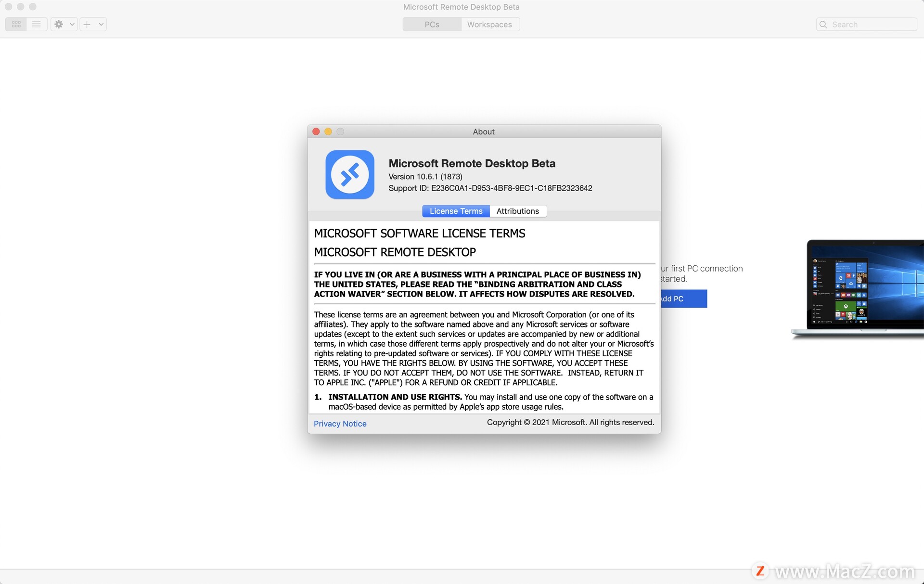Select the PCs tab

point(432,25)
